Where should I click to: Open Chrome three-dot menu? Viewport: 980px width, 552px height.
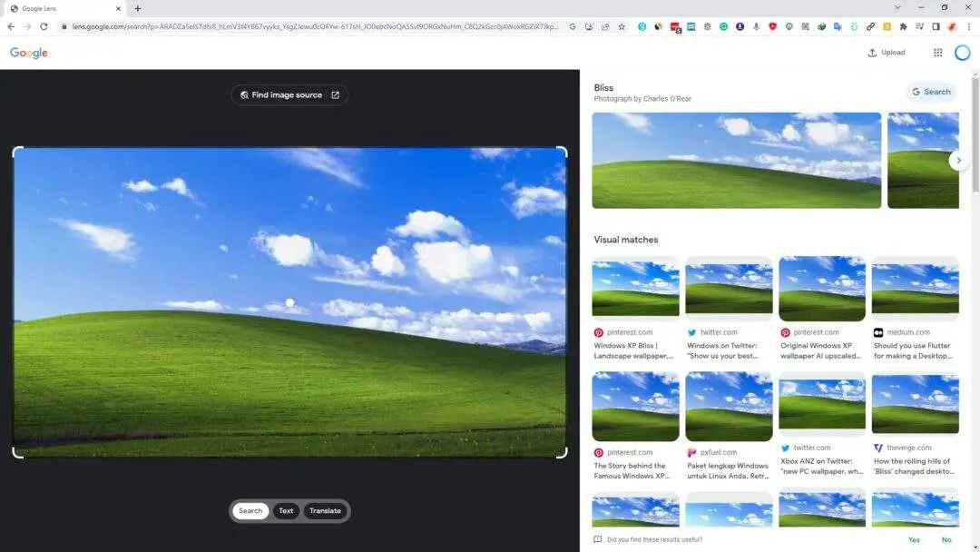(x=969, y=27)
